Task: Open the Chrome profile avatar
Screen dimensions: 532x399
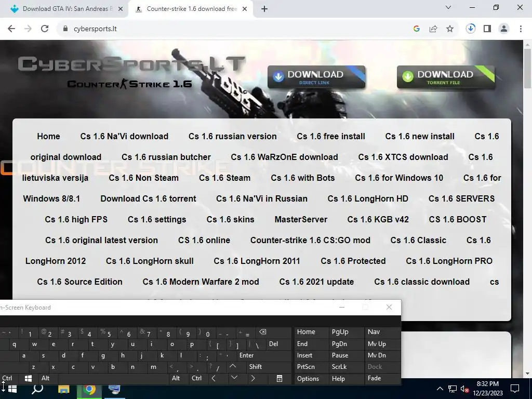Action: [504, 29]
